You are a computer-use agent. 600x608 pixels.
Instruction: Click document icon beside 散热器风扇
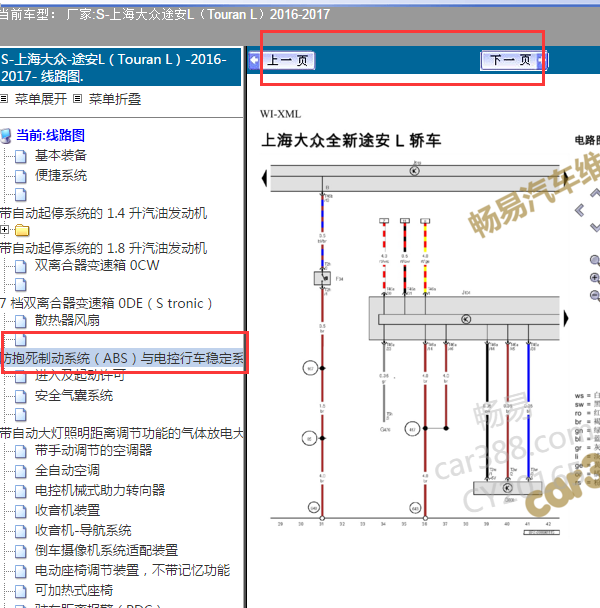[x=21, y=321]
